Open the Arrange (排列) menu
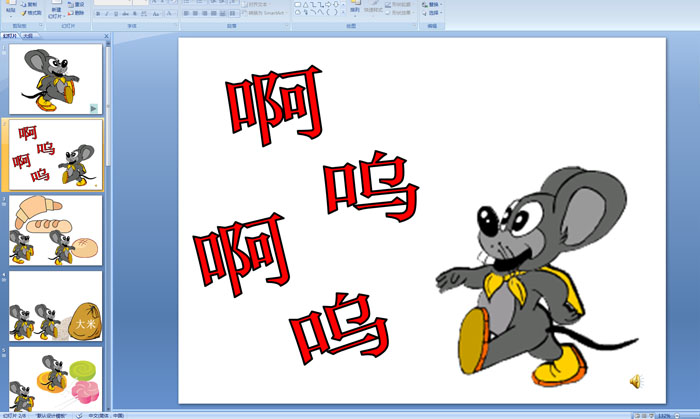The height and width of the screenshot is (419, 700). [x=355, y=8]
